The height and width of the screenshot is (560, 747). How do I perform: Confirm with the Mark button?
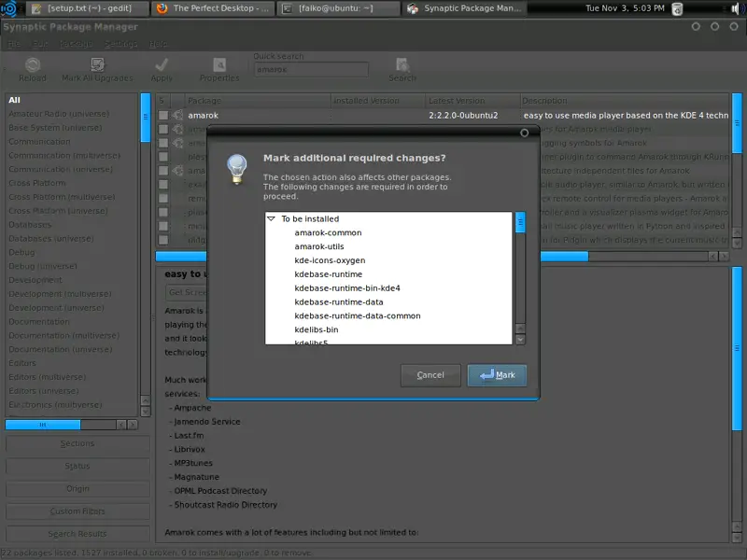coord(498,375)
